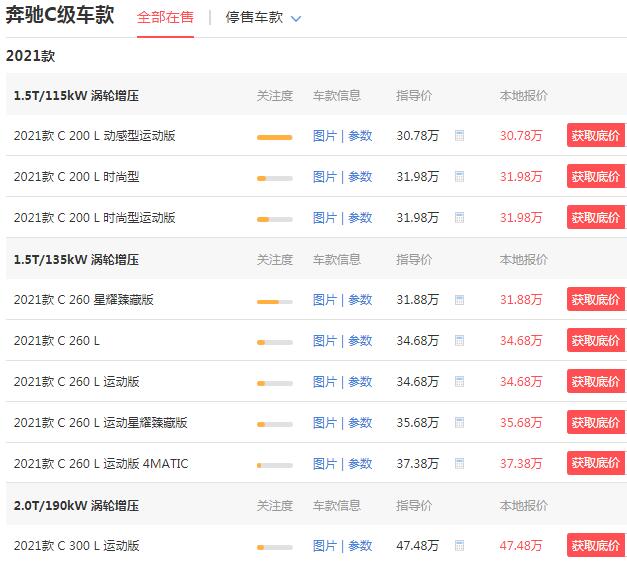627x564 pixels.
Task: Open model 2021款 C 260 L 运动版 4MATIC
Action: (x=101, y=464)
